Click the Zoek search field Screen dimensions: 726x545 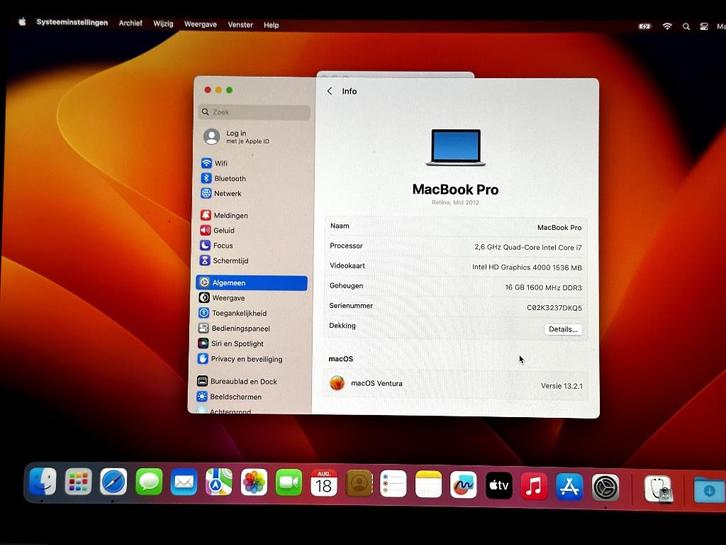pos(255,112)
